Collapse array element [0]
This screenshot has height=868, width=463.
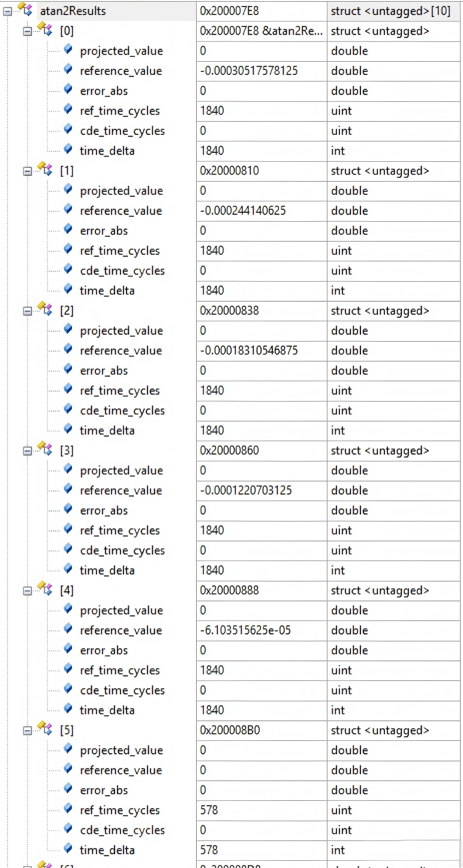[x=27, y=31]
